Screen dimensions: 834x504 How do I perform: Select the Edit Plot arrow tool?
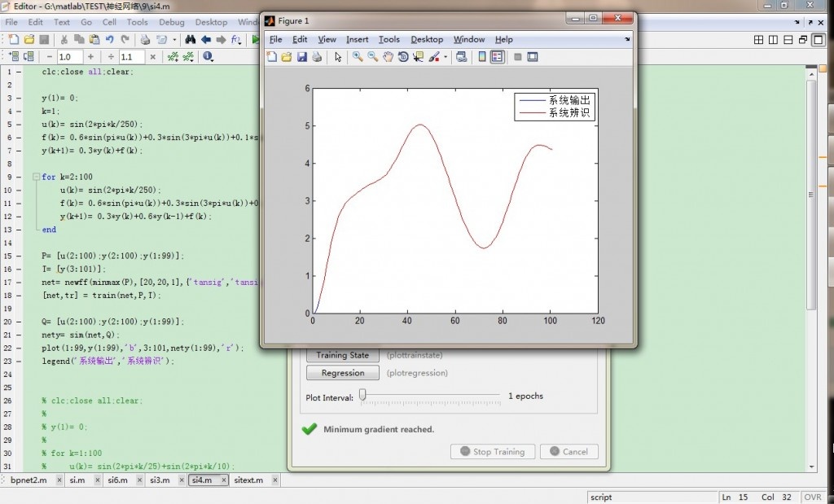338,57
